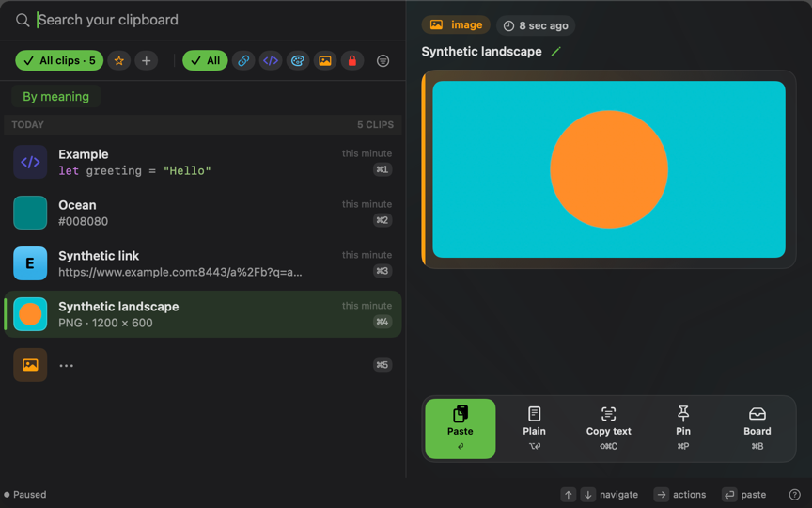Toggle the All types filter
Viewport: 812px width, 508px height.
coord(205,60)
